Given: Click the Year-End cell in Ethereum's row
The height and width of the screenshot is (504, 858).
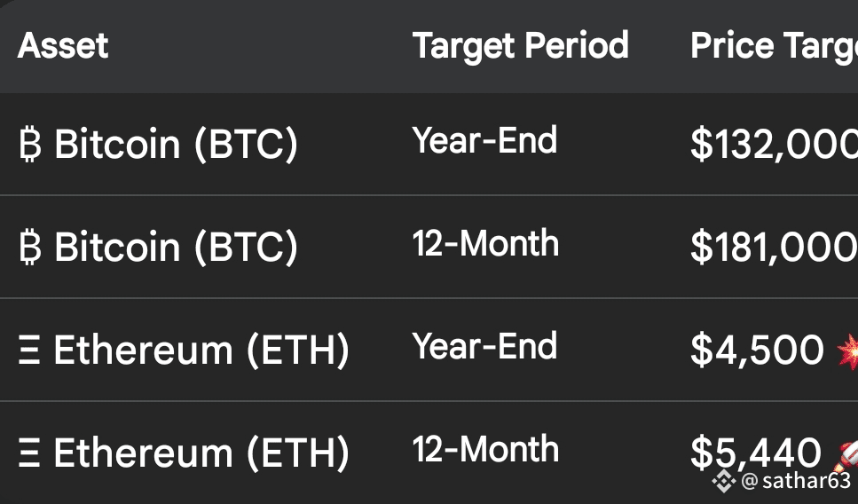Looking at the screenshot, I should [x=485, y=346].
